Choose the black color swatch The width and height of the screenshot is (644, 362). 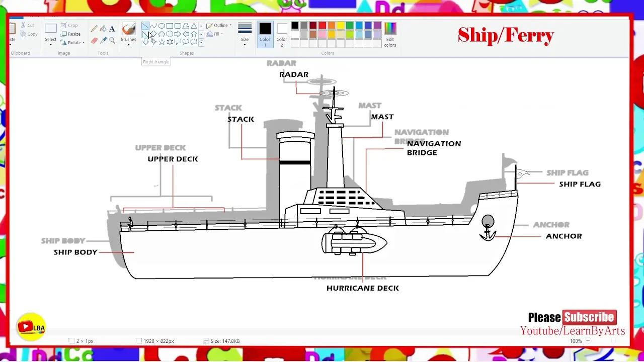(x=295, y=26)
